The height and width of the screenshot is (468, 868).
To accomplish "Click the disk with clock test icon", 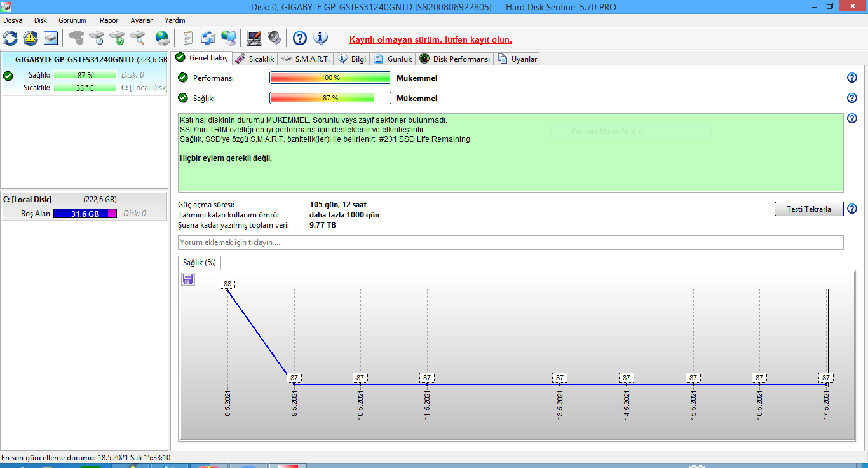I will point(97,38).
